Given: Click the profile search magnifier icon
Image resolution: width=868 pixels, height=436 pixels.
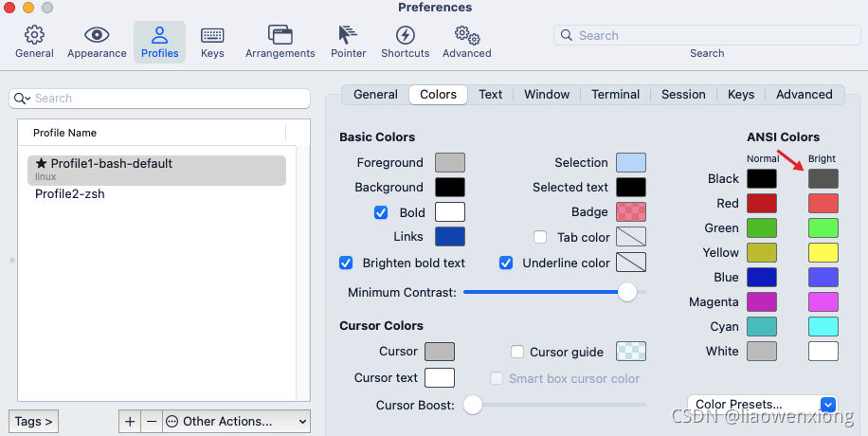Looking at the screenshot, I should tap(22, 99).
